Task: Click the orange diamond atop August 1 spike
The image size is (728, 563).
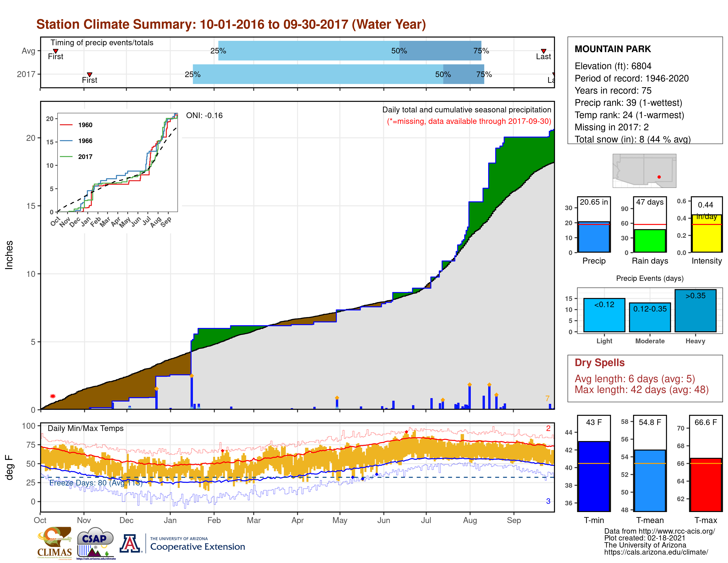Action: (x=469, y=385)
